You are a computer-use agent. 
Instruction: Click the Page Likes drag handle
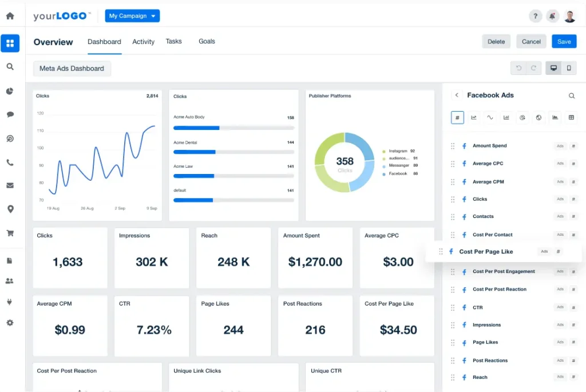click(x=453, y=342)
